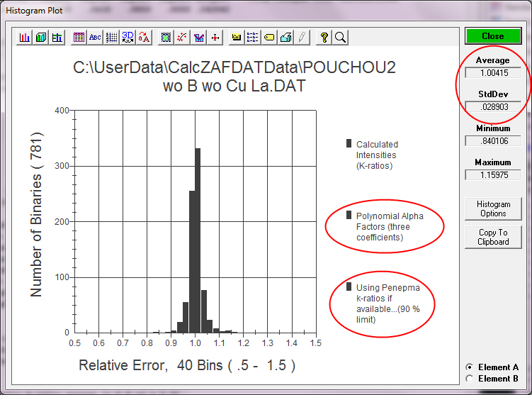Select the Element B radio button
The height and width of the screenshot is (395, 532).
pyautogui.click(x=469, y=379)
